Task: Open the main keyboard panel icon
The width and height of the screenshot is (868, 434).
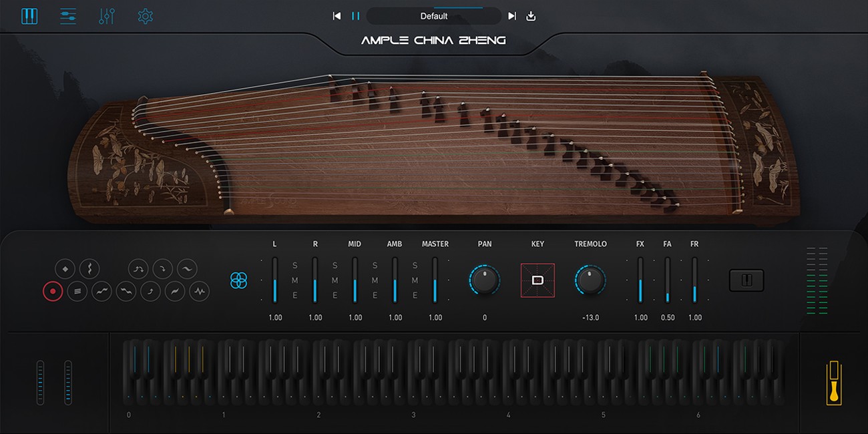Action: (29, 16)
